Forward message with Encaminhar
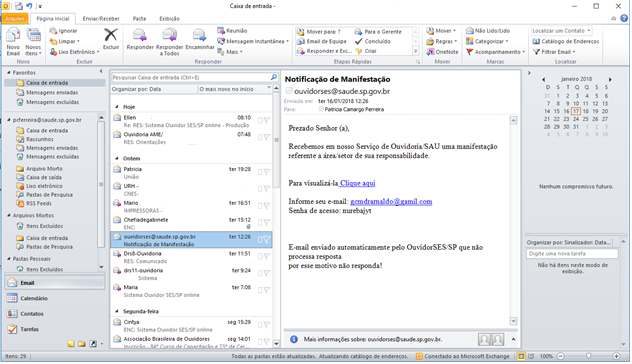Image resolution: width=632 pixels, height=364 pixels. [200, 39]
